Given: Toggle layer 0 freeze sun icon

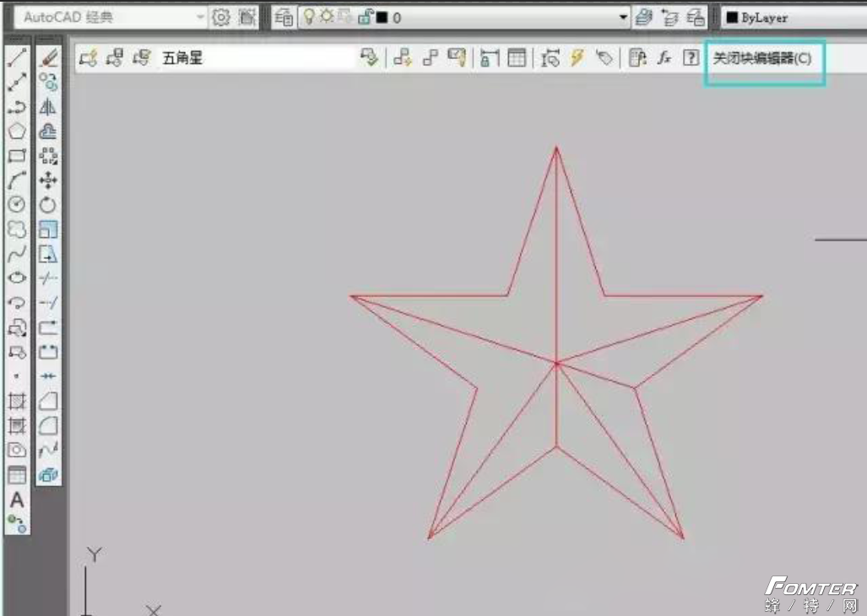Looking at the screenshot, I should tap(327, 17).
